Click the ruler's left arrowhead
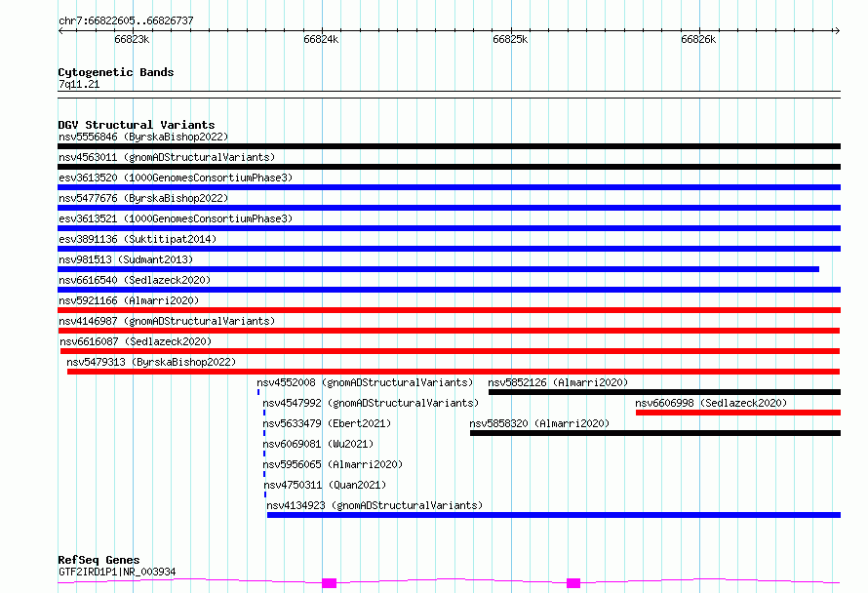The image size is (868, 593). click(60, 31)
